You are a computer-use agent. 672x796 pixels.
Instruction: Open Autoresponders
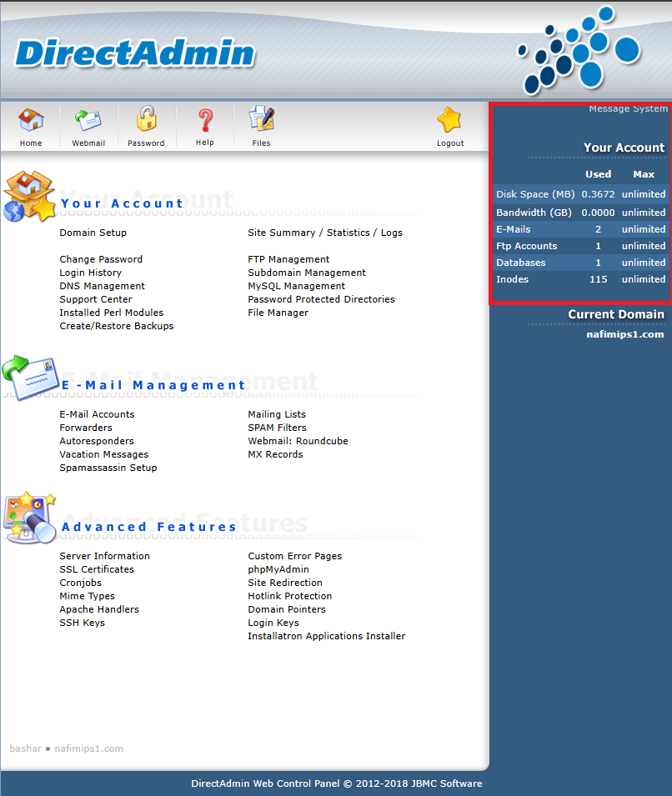click(x=97, y=441)
